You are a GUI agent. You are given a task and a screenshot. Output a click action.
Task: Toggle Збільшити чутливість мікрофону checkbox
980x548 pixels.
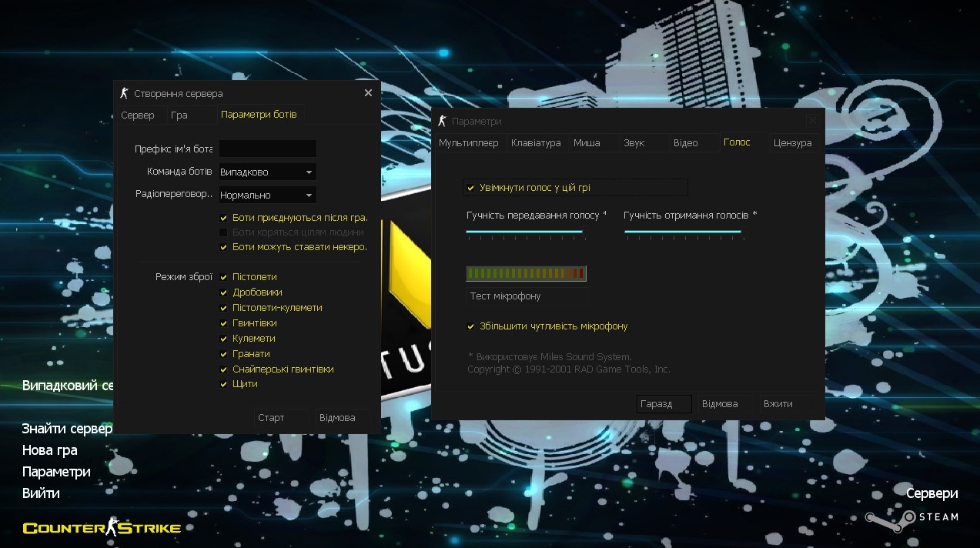pos(471,326)
